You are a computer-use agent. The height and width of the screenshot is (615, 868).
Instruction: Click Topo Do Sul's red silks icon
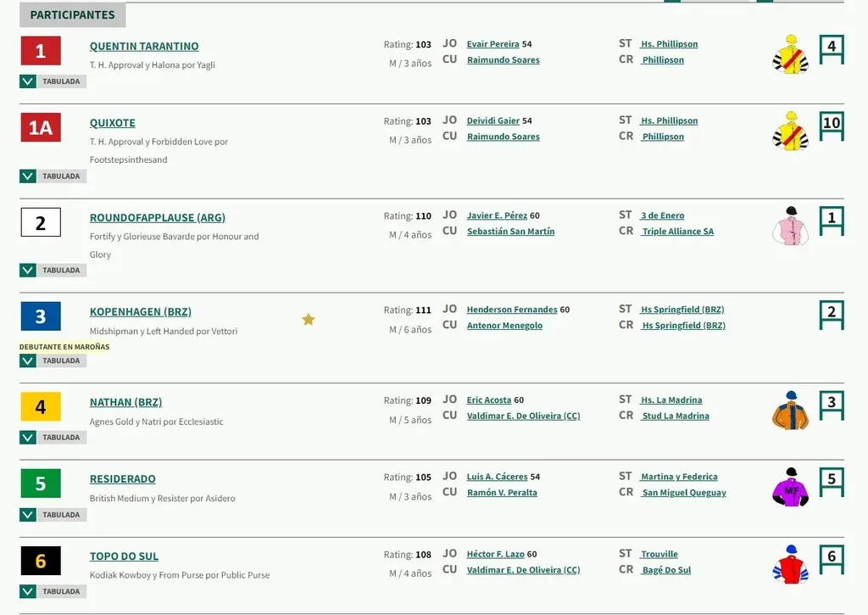pyautogui.click(x=790, y=564)
